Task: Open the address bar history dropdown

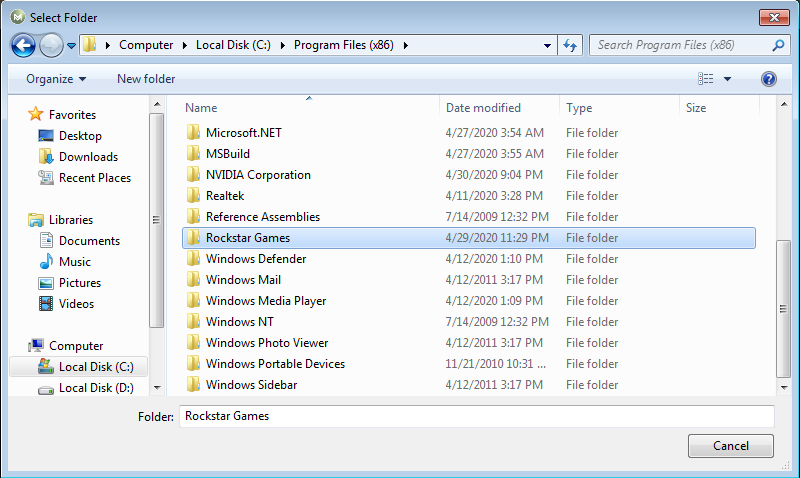Action: [x=547, y=45]
